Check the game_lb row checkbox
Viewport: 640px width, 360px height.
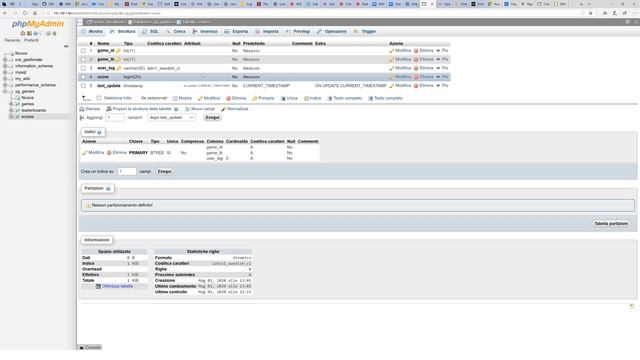pyautogui.click(x=83, y=60)
